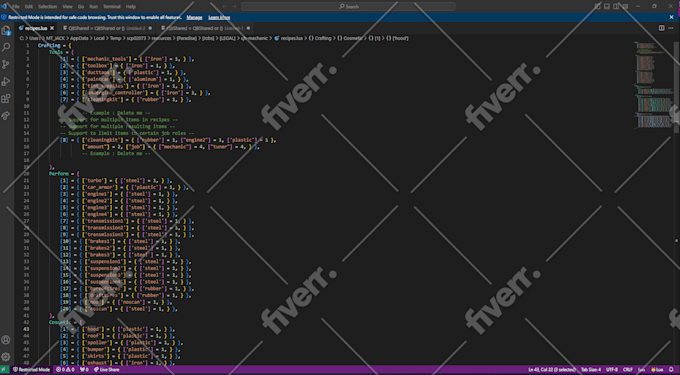The height and width of the screenshot is (375, 680).
Task: Click the Search command center box
Action: [348, 7]
